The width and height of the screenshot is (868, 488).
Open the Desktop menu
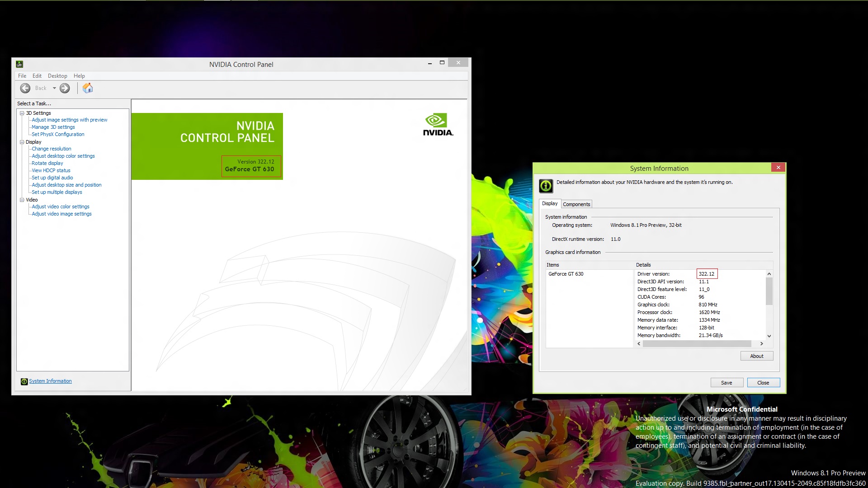pyautogui.click(x=57, y=76)
